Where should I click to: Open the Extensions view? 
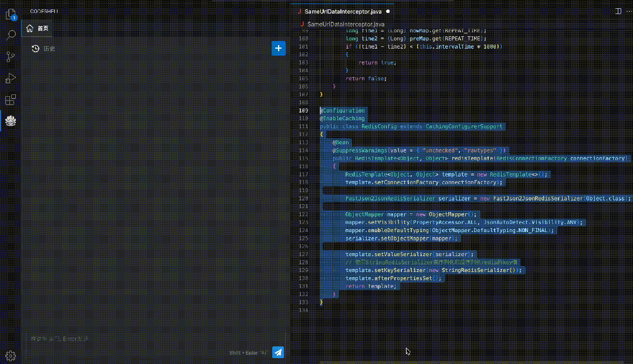click(x=11, y=99)
